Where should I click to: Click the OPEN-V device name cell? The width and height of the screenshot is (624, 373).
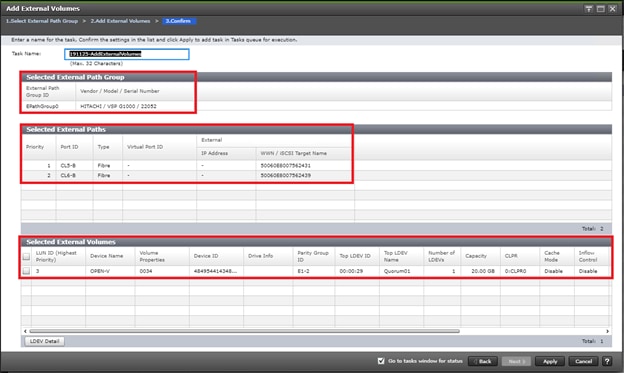point(99,271)
